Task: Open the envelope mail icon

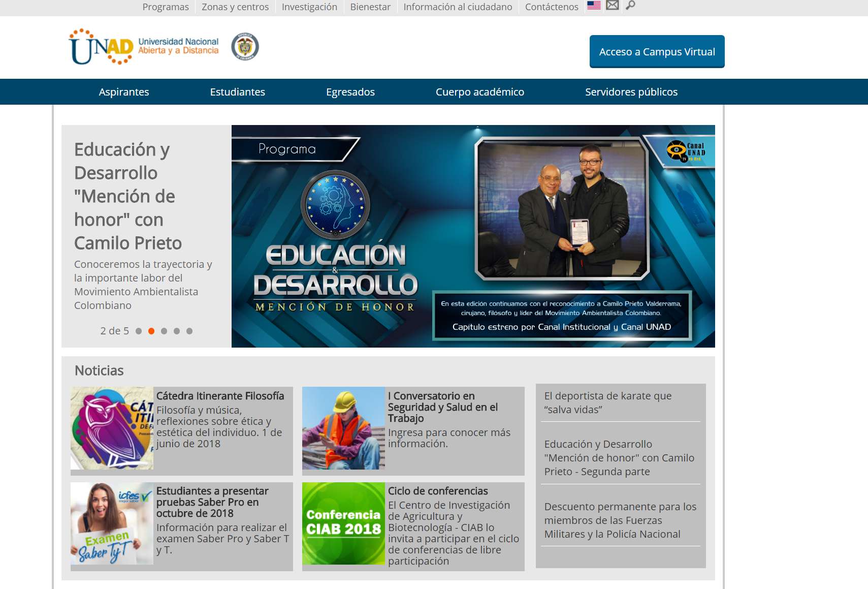Action: pos(613,6)
